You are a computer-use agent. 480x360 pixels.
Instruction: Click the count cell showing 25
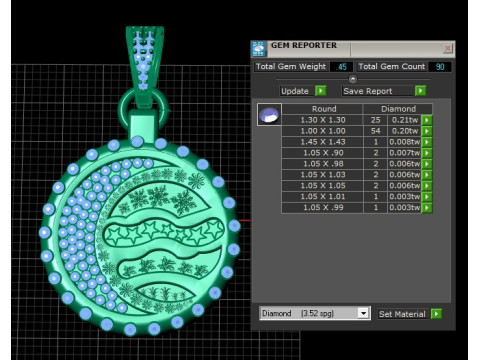point(375,120)
